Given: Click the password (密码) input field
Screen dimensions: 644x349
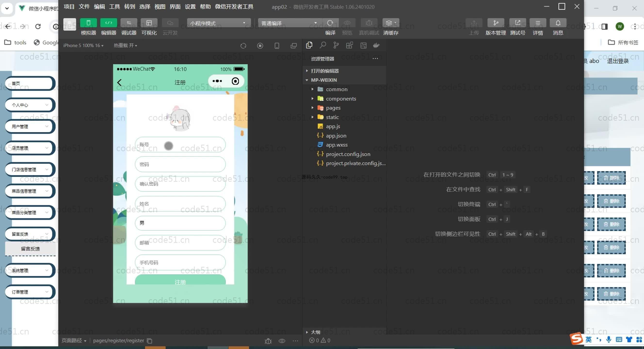Looking at the screenshot, I should (180, 164).
